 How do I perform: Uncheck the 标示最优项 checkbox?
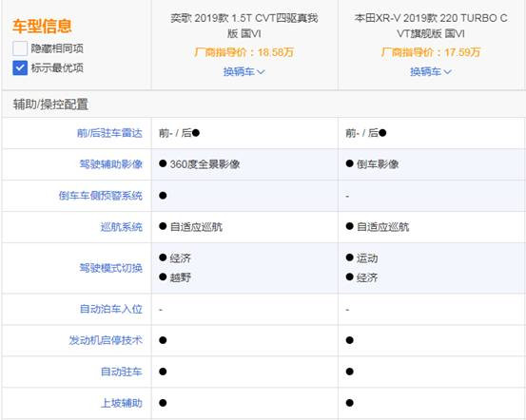(x=20, y=68)
